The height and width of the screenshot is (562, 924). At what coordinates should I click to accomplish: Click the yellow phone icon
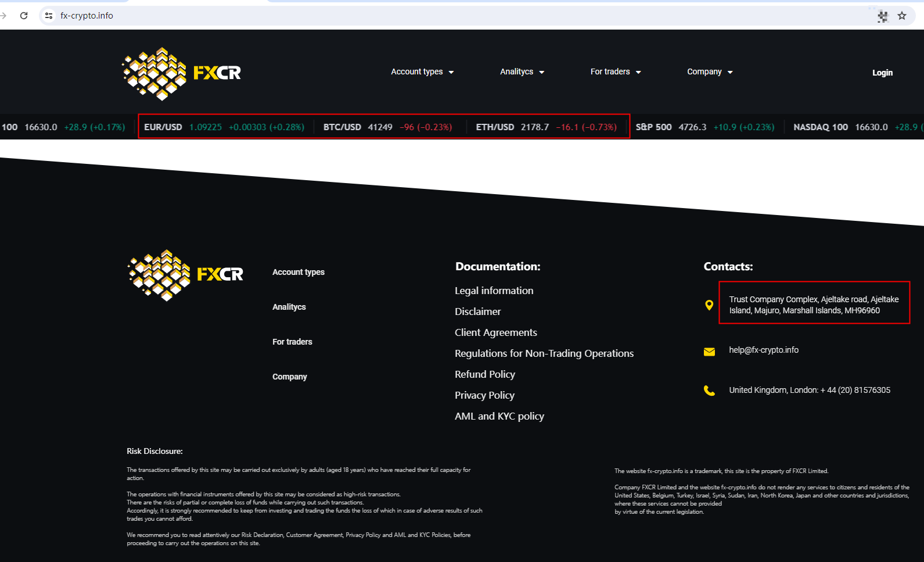[709, 391]
